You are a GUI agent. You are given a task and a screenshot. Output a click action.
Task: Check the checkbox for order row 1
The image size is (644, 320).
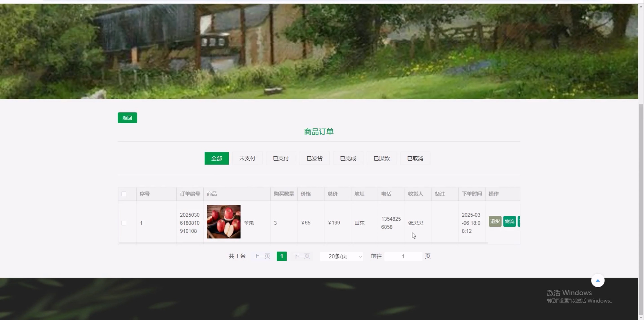pos(124,223)
